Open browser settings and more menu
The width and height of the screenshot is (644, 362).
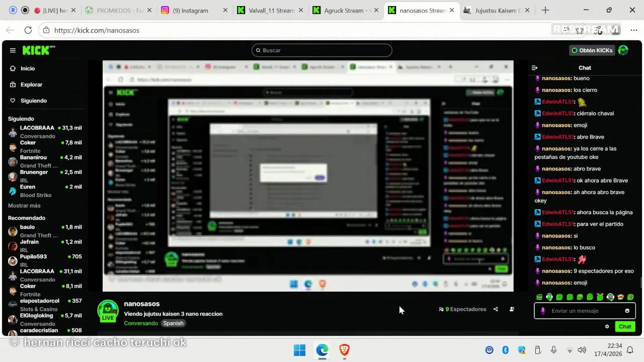click(x=633, y=30)
